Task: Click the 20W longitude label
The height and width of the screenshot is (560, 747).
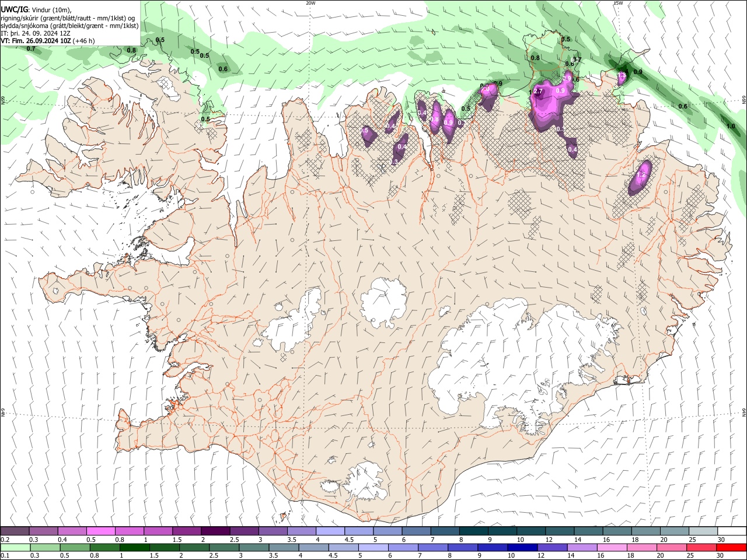Action: 310,3
